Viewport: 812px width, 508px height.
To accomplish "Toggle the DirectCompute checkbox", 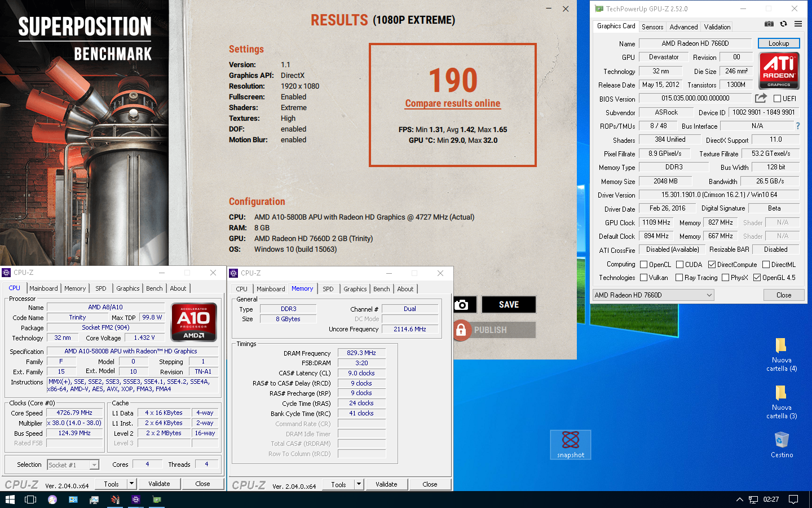I will pyautogui.click(x=712, y=264).
